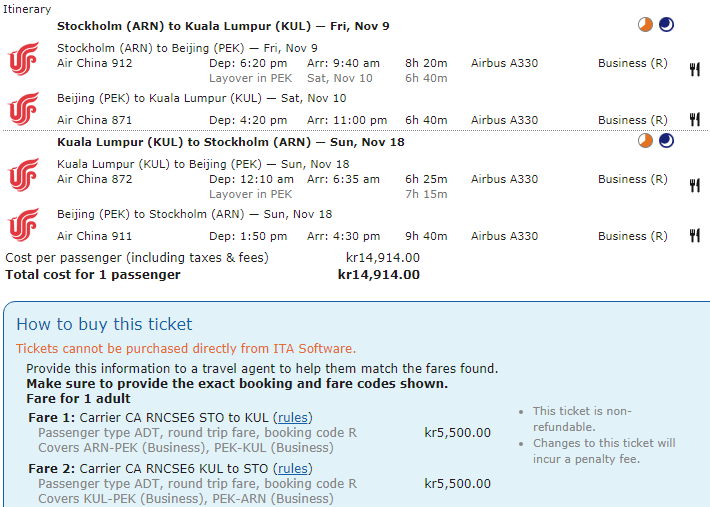Click the Air China logo beside flight 912
710x507 pixels.
point(22,58)
